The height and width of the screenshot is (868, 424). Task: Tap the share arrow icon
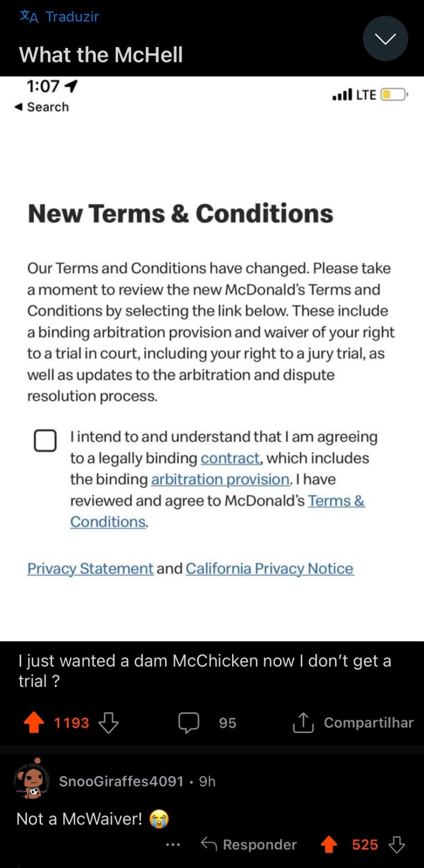pyautogui.click(x=303, y=722)
